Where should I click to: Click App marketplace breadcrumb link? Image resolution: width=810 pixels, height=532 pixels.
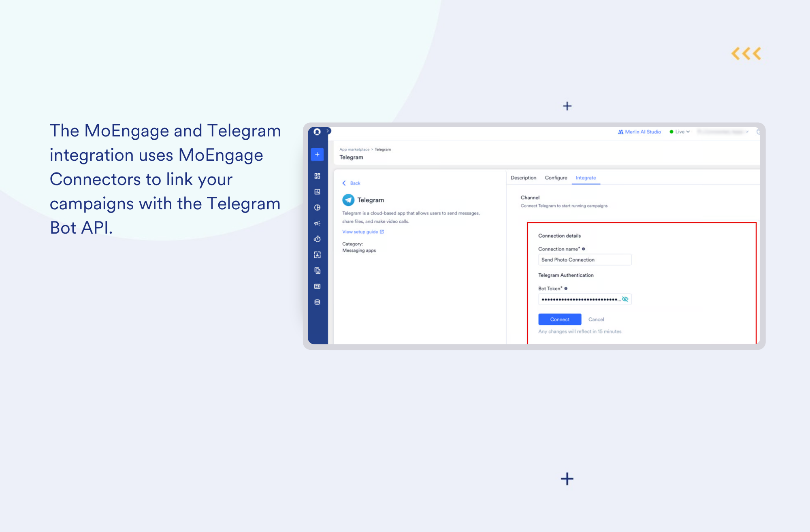pos(354,149)
